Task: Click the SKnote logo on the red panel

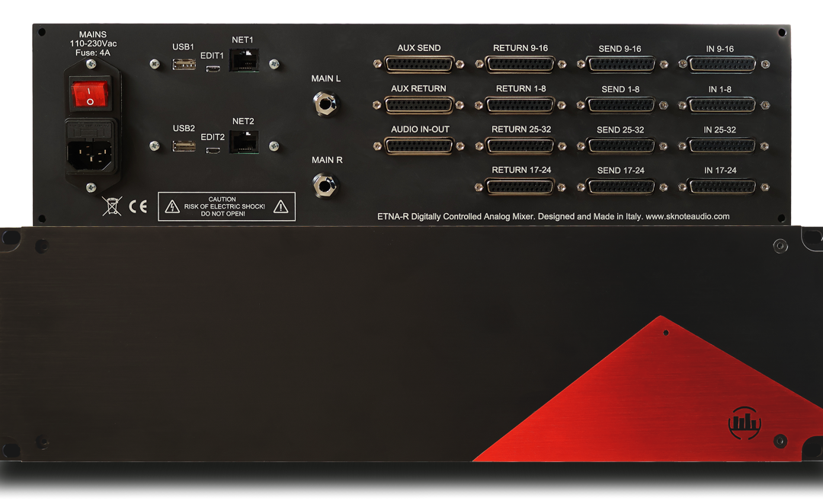Action: 745,423
